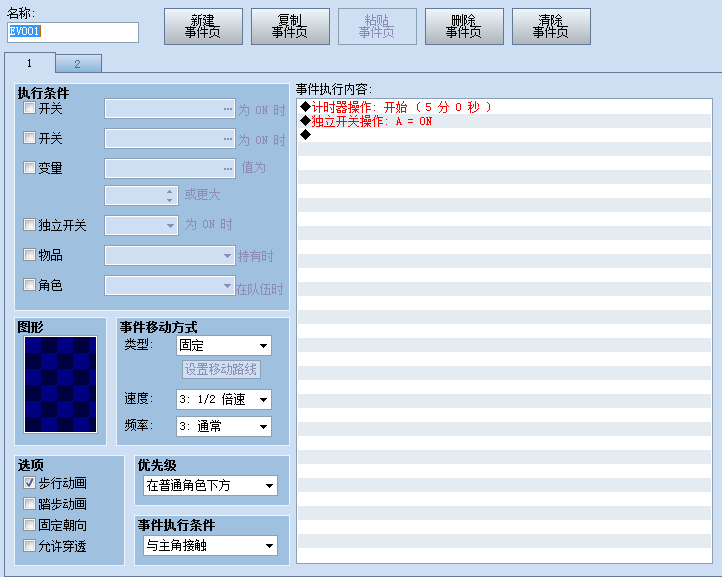Click the 清除事件页 button
The width and height of the screenshot is (722, 577).
[x=551, y=26]
